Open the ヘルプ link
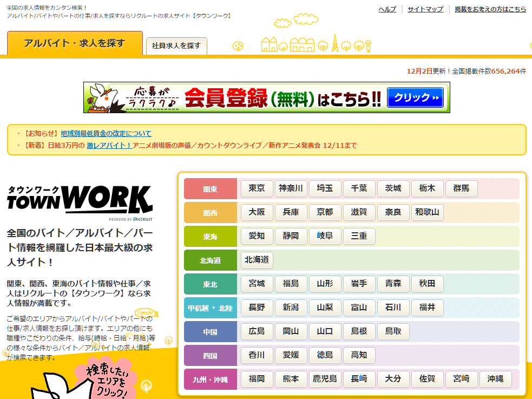The width and height of the screenshot is (532, 399). tap(387, 9)
